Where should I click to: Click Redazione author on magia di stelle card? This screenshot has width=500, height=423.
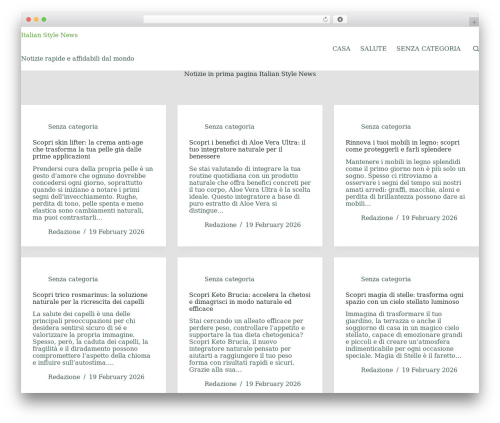[377, 370]
